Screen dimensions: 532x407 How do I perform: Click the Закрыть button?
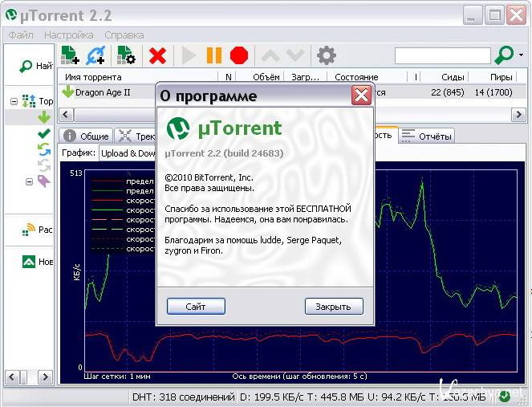point(333,307)
